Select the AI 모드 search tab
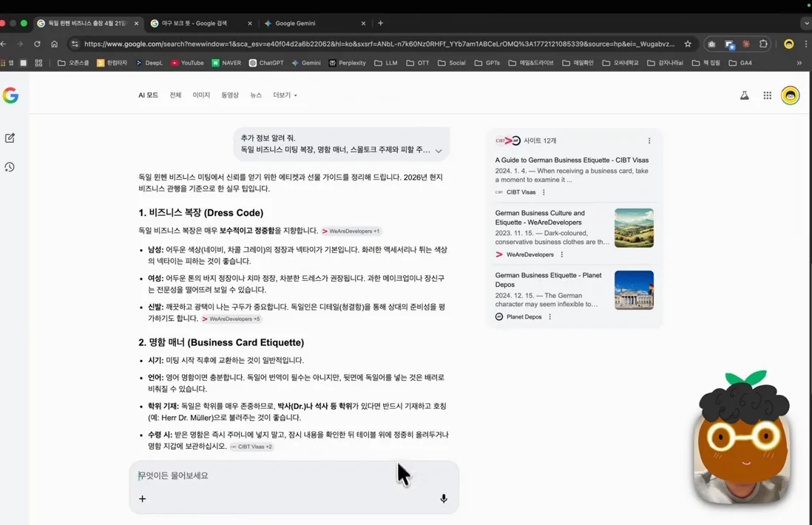 [x=148, y=95]
